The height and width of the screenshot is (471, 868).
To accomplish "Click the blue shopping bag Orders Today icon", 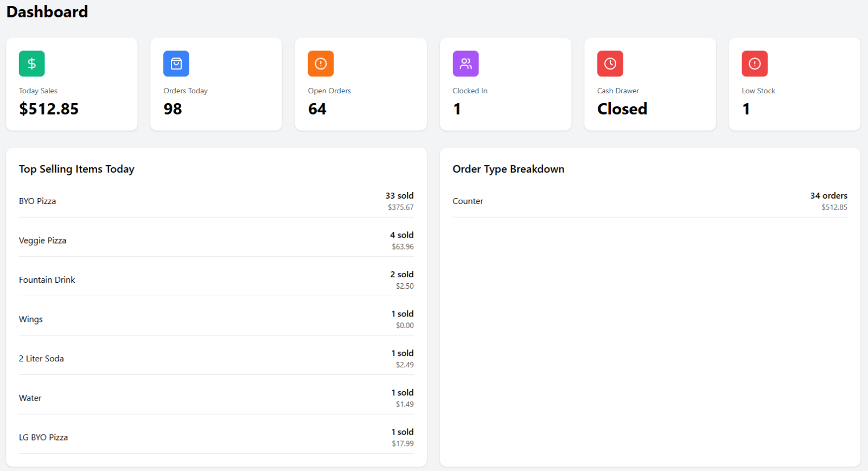I will tap(176, 63).
